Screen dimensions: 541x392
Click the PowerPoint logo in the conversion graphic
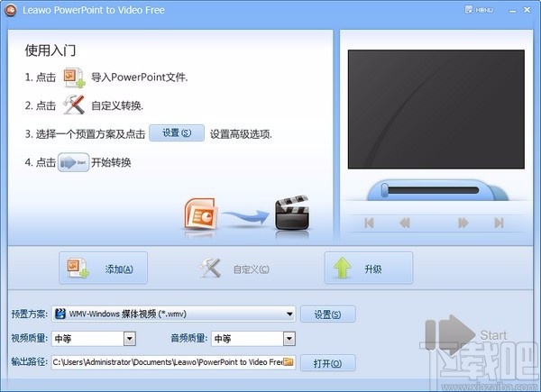coord(200,214)
